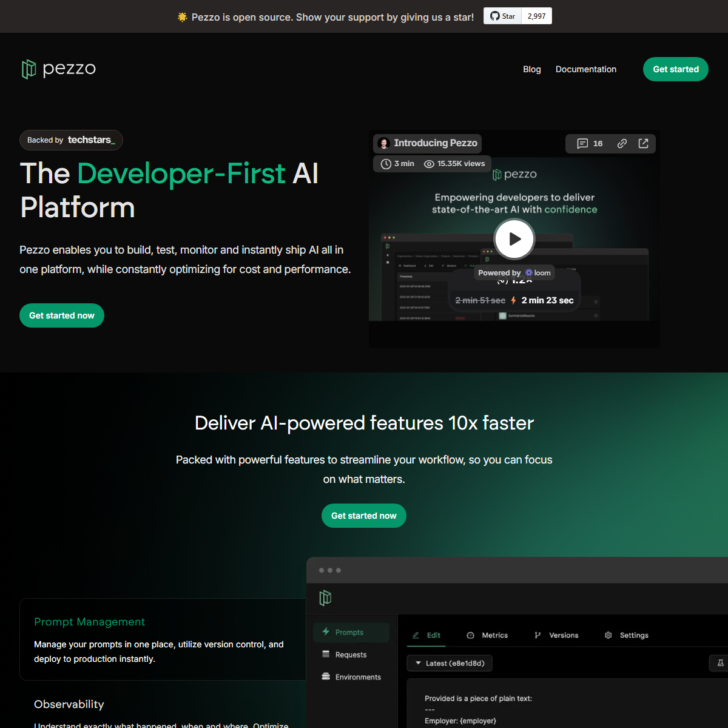Viewport: 728px width, 728px height.
Task: Switch to the Versions tab
Action: [x=556, y=635]
